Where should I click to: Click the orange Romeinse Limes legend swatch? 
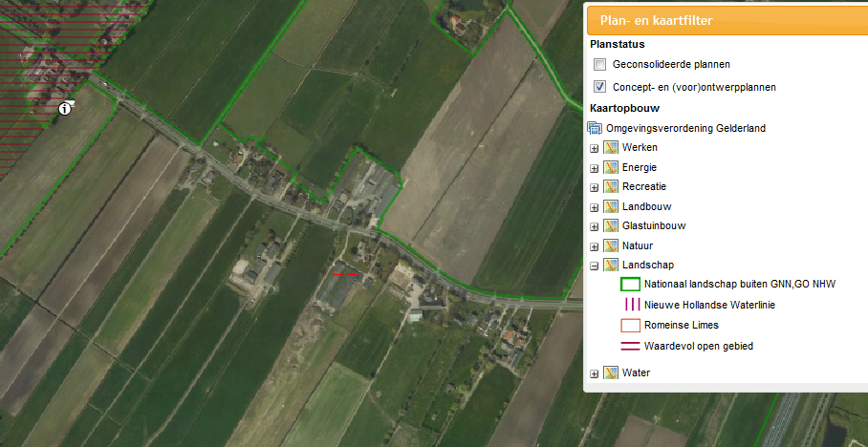[x=630, y=326]
